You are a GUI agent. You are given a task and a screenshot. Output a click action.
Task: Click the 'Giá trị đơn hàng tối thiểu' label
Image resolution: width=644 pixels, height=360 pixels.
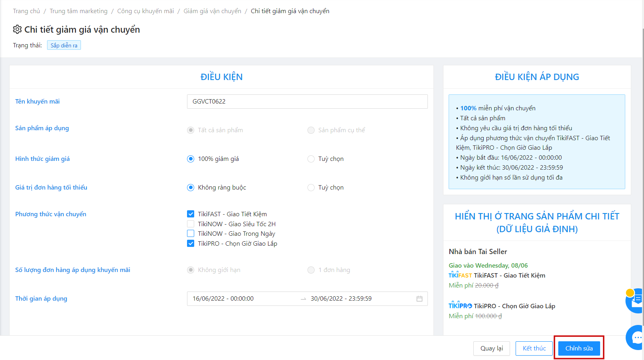click(51, 188)
